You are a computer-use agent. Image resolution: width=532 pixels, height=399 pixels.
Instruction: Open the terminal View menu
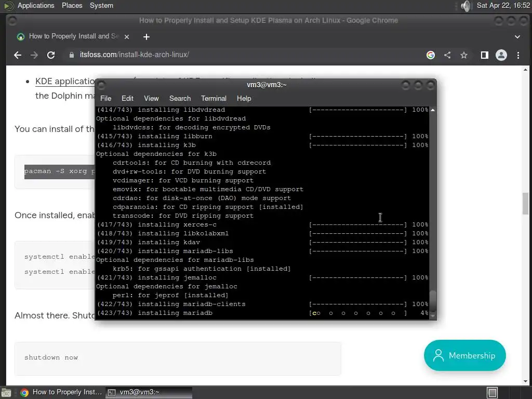coord(151,98)
